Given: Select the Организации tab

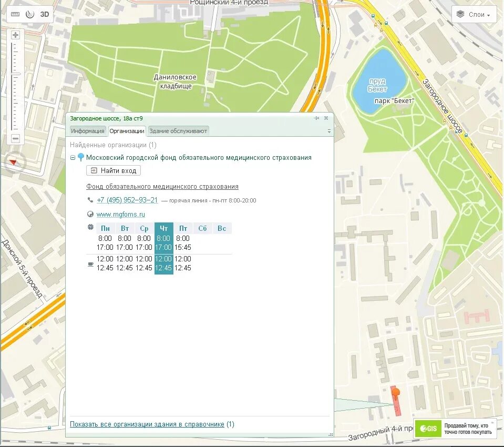Looking at the screenshot, I should pos(127,131).
